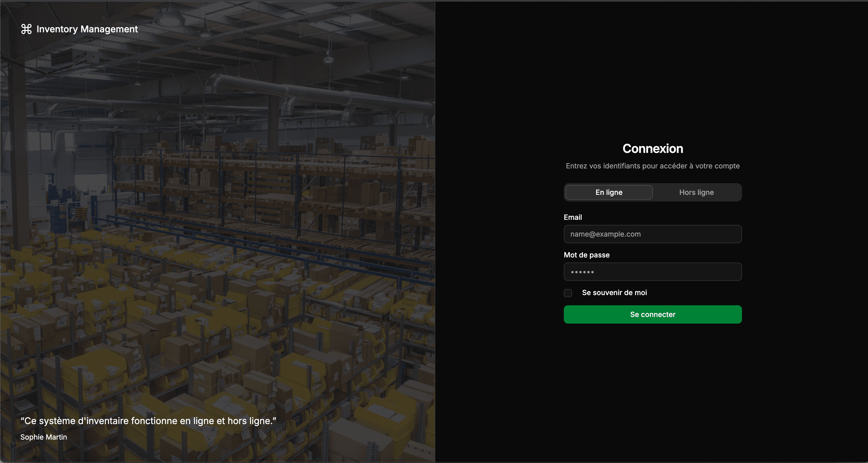Click Sophie Martin attribution text

[44, 437]
